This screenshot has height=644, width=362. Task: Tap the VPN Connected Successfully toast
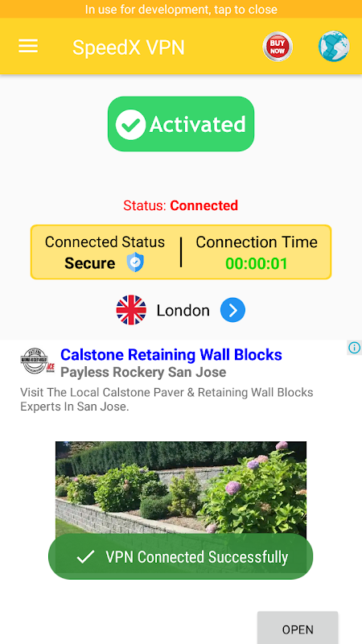181,556
